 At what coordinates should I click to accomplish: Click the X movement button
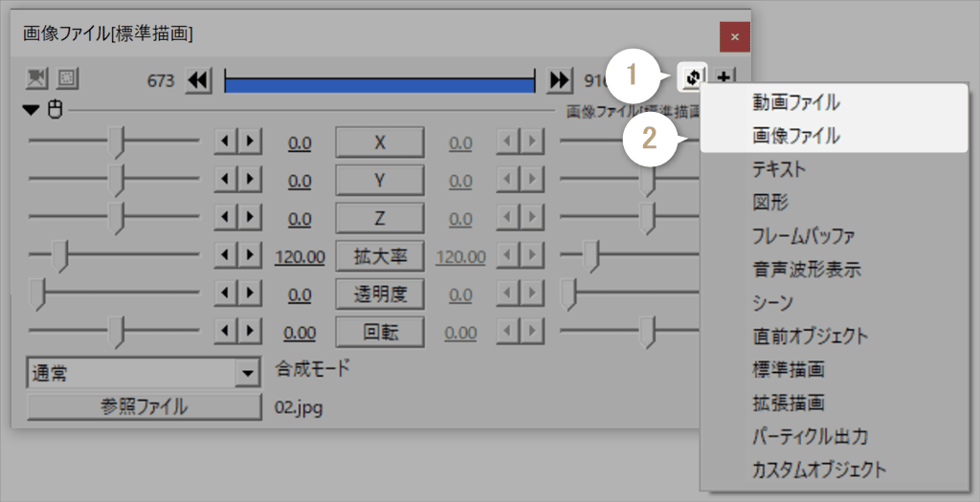[380, 142]
